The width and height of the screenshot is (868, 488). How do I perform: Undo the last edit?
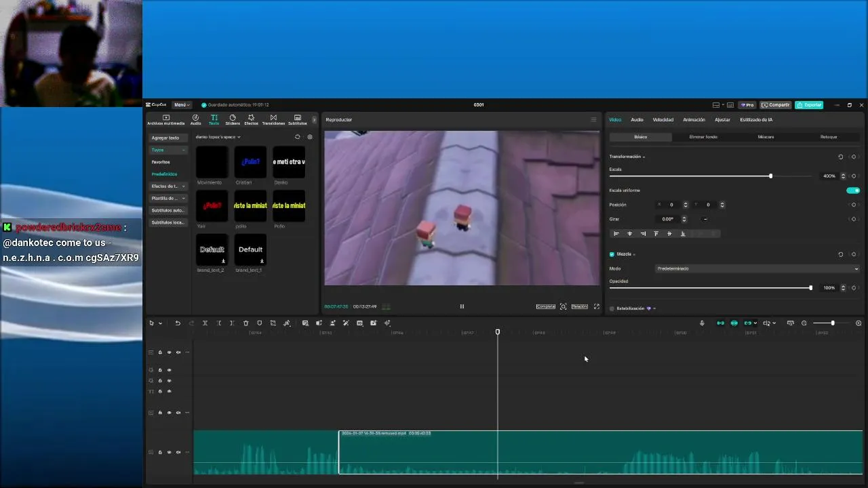click(178, 323)
